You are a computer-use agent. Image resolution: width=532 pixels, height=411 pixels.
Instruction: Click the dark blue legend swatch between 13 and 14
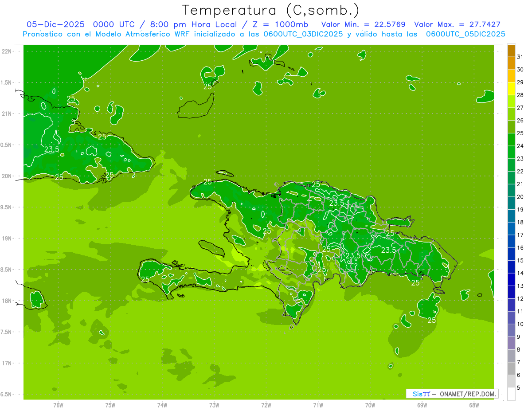tap(511, 280)
